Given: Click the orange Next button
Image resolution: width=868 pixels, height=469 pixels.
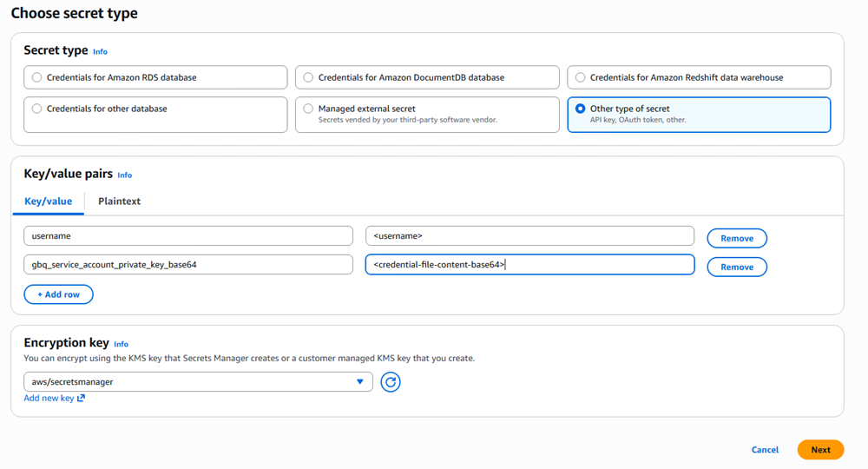Looking at the screenshot, I should click(x=820, y=450).
